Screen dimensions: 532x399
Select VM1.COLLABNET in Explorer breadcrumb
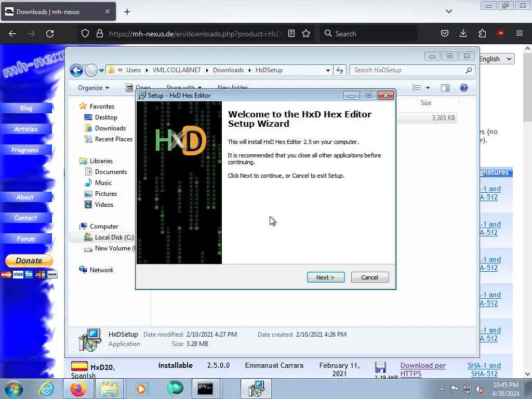[177, 70]
